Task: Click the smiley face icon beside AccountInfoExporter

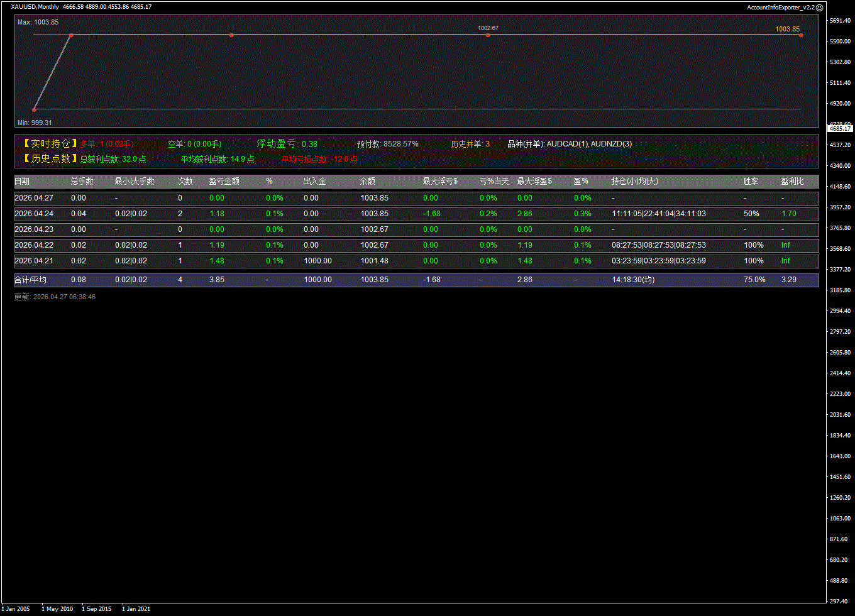Action: click(x=820, y=7)
